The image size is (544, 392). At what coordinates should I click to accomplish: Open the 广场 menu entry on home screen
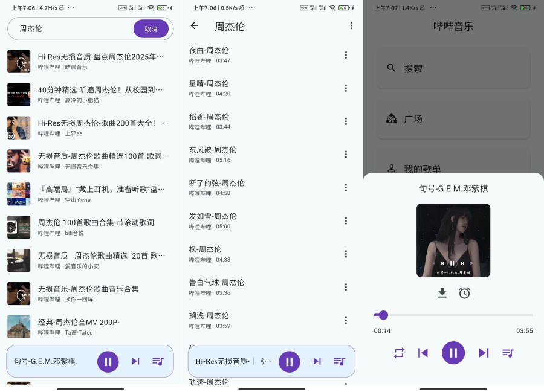coord(413,119)
